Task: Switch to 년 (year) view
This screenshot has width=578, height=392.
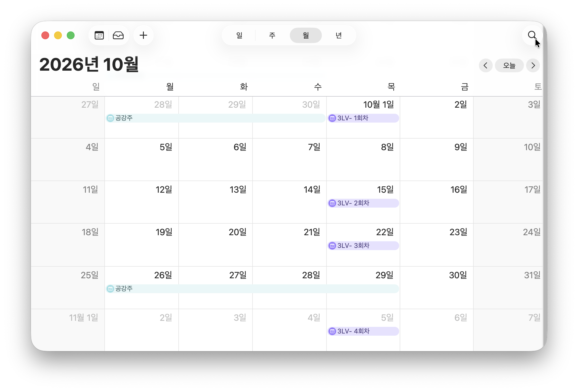Action: tap(339, 35)
